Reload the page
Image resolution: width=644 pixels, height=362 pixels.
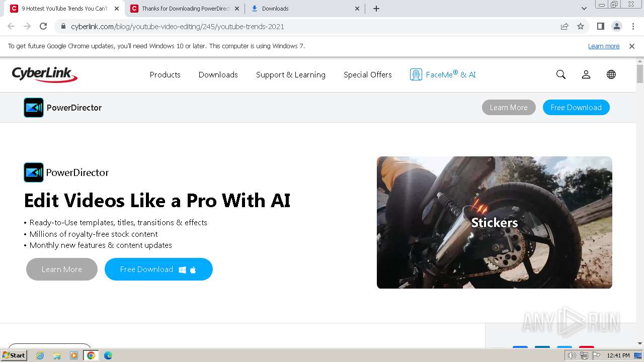43,26
